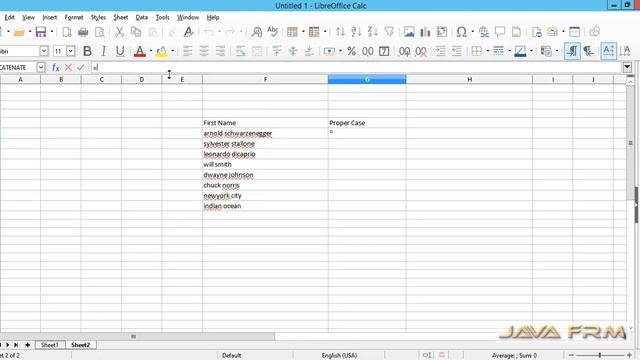Viewport: 640px width, 360px height.
Task: Insert a comment with speech bubble icon
Action: (x=500, y=32)
